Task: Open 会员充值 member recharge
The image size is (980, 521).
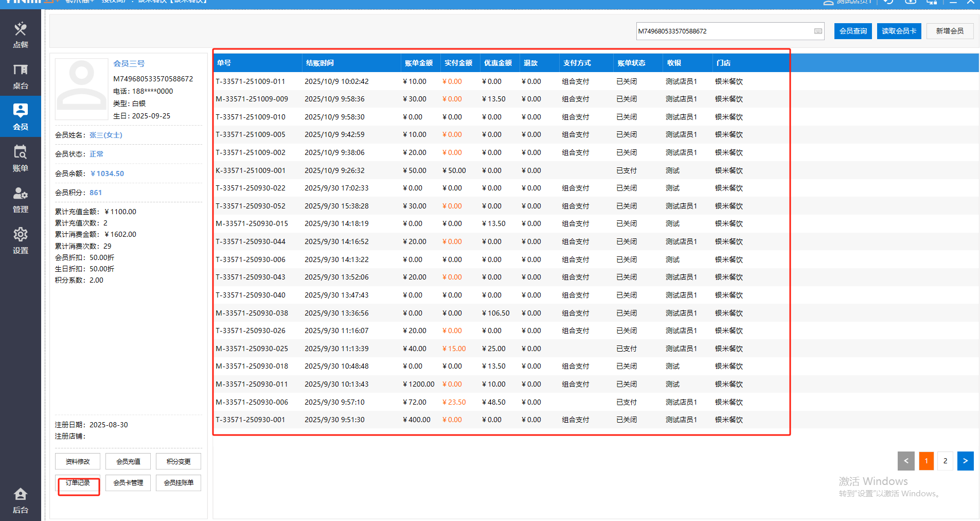Action: (x=128, y=462)
